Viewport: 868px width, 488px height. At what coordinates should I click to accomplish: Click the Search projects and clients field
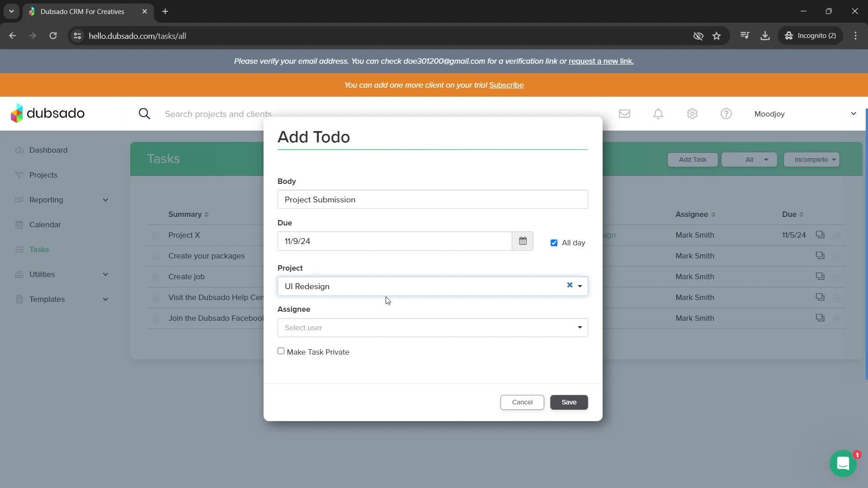218,114
